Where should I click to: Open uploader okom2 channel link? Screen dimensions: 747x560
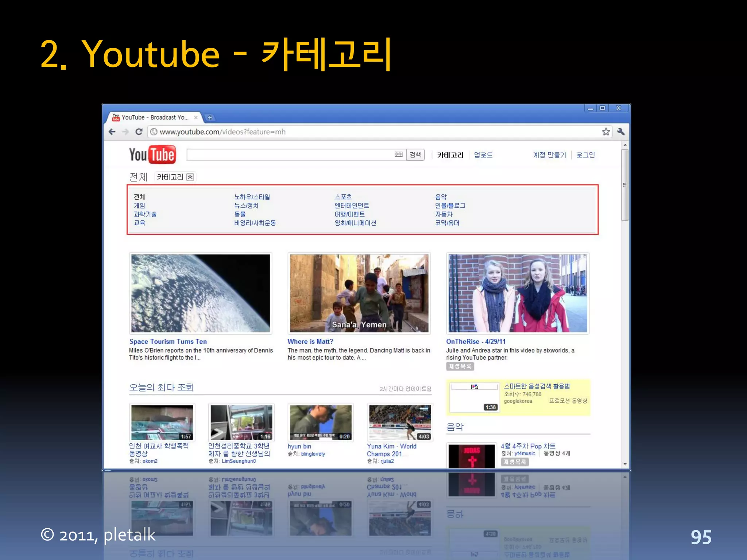coord(150,461)
